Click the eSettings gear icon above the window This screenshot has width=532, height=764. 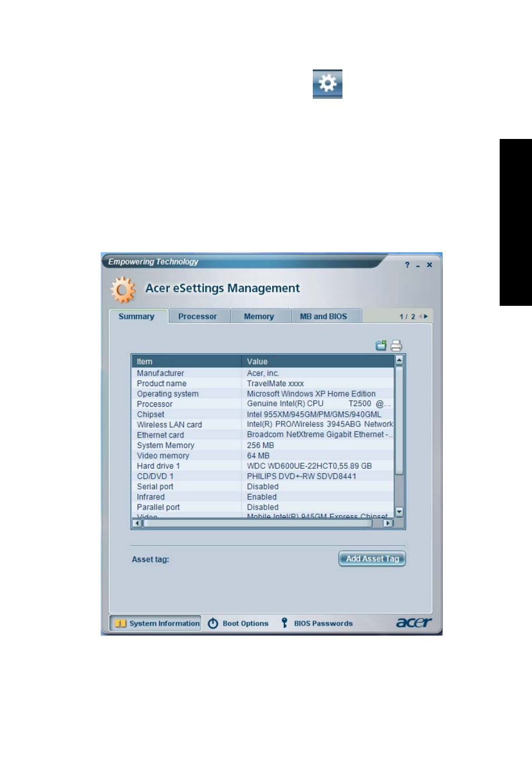coord(327,84)
